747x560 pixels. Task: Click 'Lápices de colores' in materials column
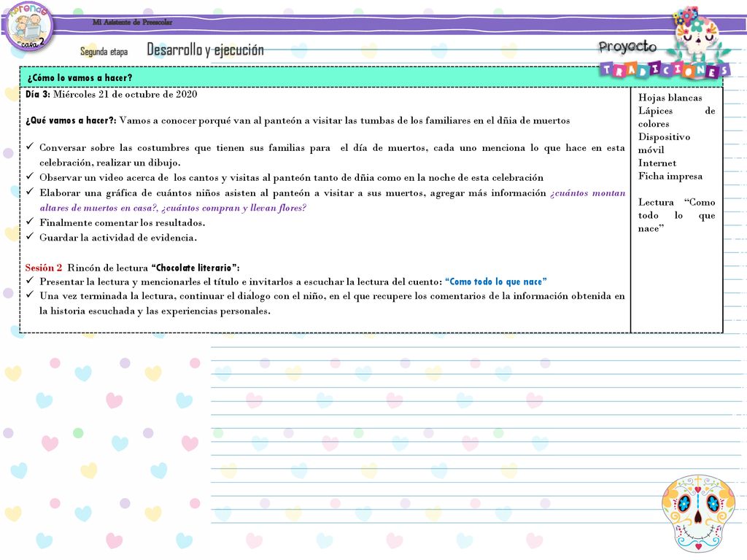[x=676, y=117]
